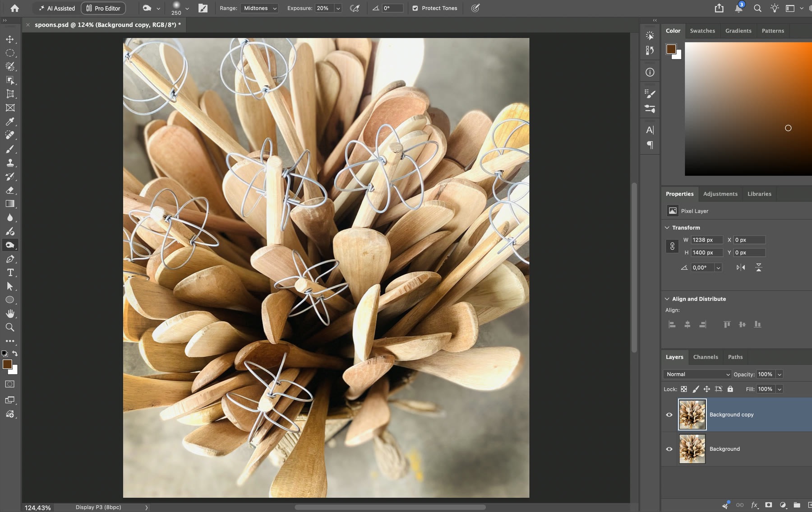Select the Brush tool

click(x=10, y=149)
